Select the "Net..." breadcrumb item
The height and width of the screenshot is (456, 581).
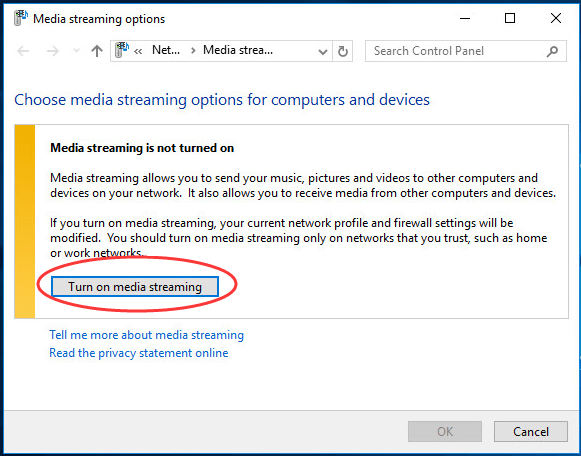(x=166, y=50)
